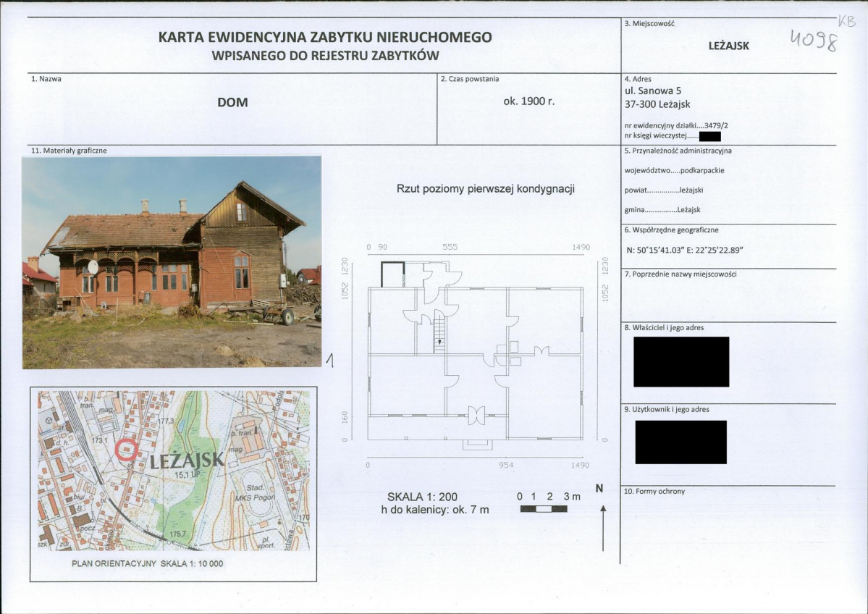868x614 pixels.
Task: Click scale bar numbers '0 1 2 3 m'
Action: 549,497
